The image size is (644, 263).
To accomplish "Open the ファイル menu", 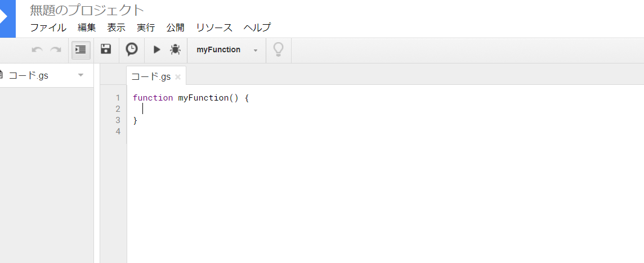I will pyautogui.click(x=48, y=28).
